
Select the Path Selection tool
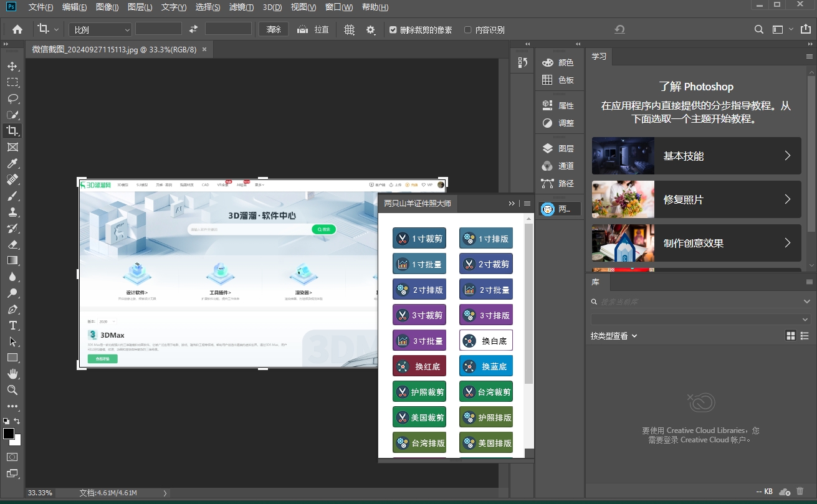12,341
